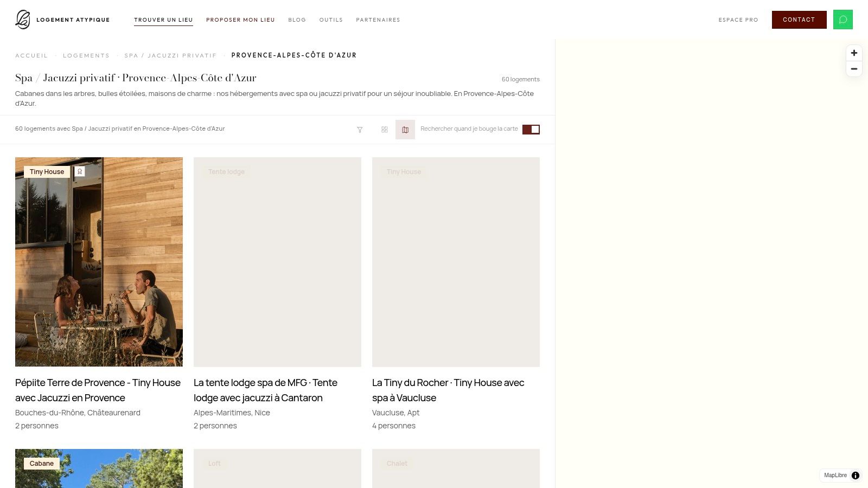
Task: Click the MapLibre attribution link
Action: pyautogui.click(x=835, y=476)
